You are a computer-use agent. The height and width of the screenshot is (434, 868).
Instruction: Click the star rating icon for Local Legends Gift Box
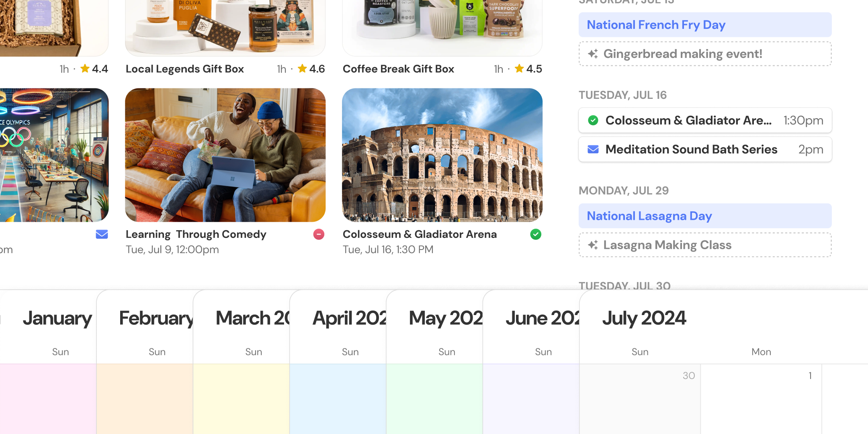coord(302,69)
